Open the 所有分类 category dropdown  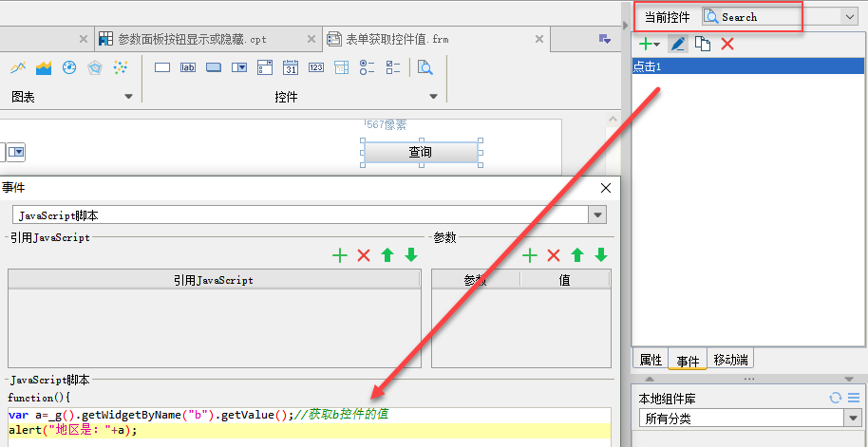853,419
